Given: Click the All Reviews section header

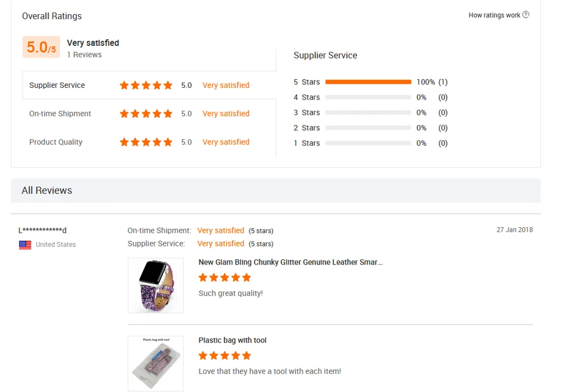Looking at the screenshot, I should click(x=47, y=190).
